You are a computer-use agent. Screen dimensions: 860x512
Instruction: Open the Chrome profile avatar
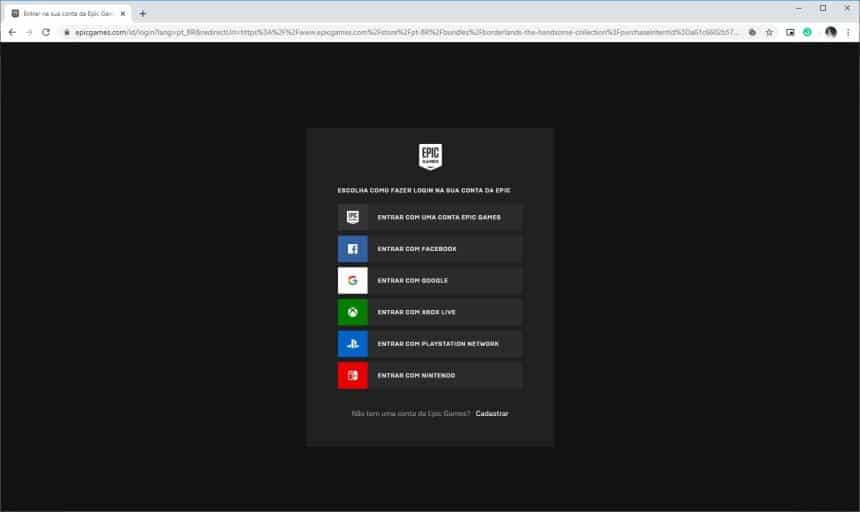[x=831, y=32]
